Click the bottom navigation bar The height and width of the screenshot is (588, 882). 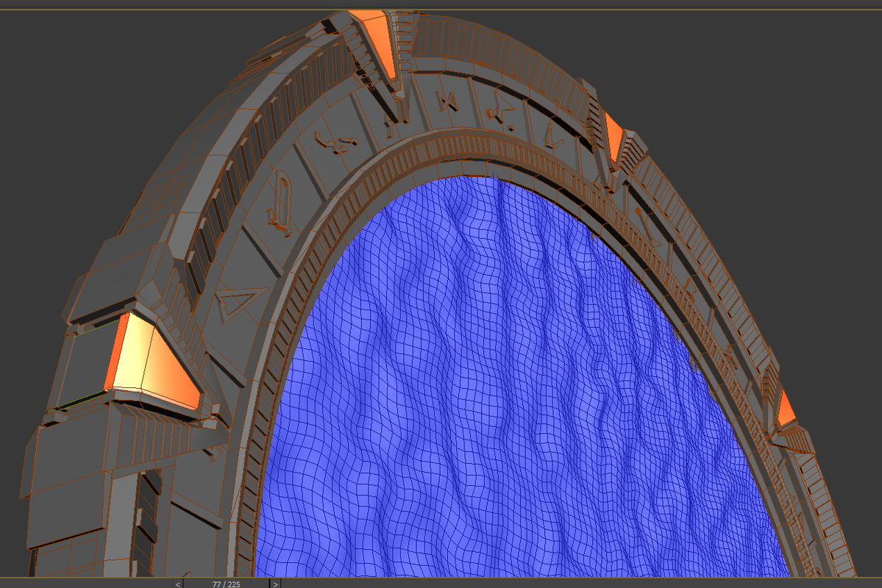441,583
